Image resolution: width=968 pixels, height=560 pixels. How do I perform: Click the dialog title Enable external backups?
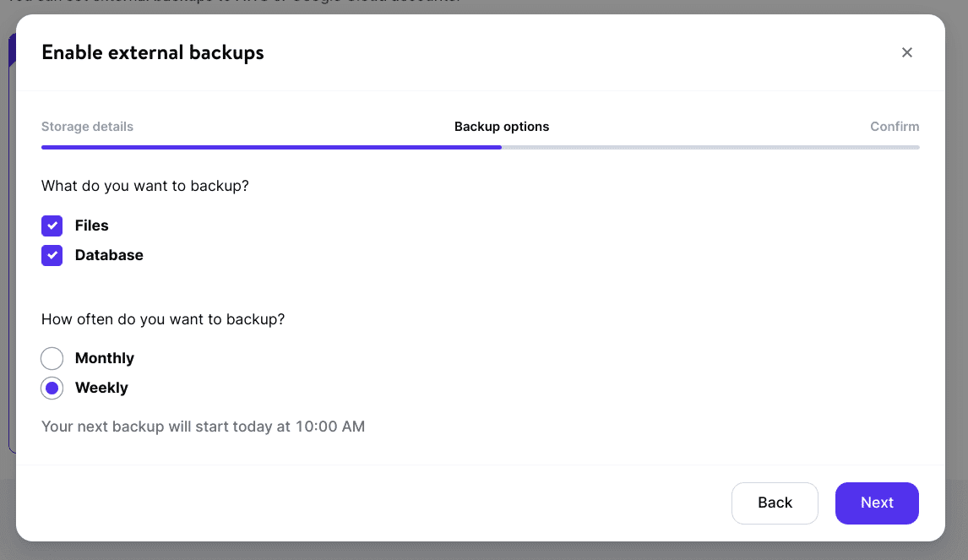153,52
